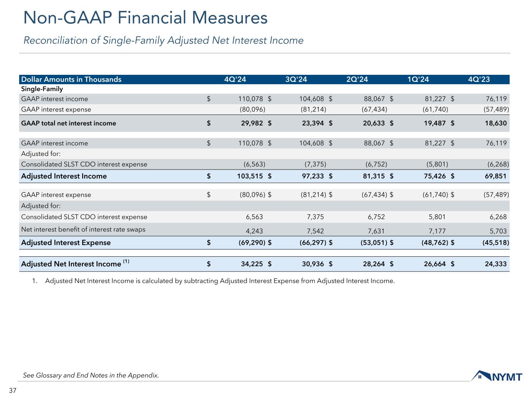The width and height of the screenshot is (532, 399).
Task: Click the 4Q'23 column header
Action: (479, 79)
